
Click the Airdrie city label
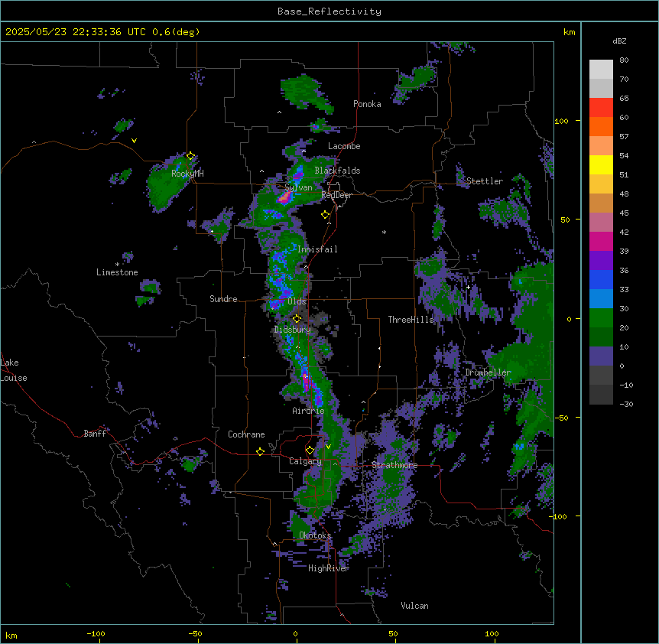click(x=308, y=411)
